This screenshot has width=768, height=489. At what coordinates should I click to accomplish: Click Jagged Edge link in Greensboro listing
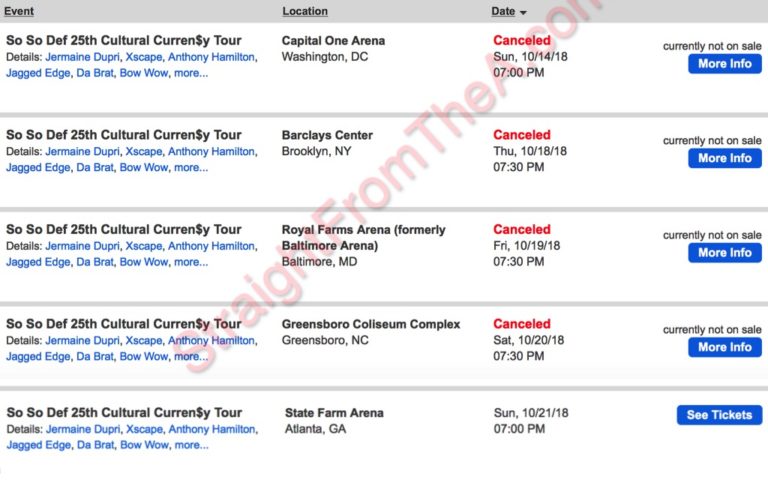pos(38,356)
